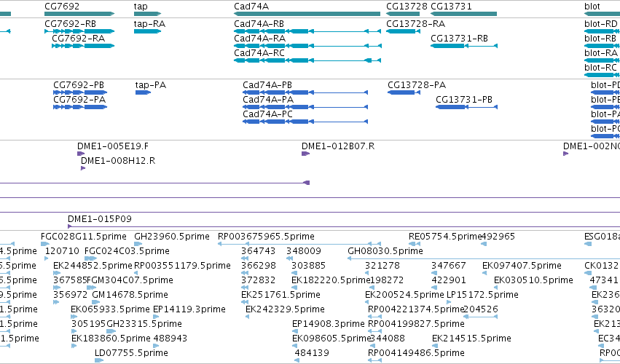Select feature 364743
Image resolution: width=620 pixels, height=364 pixels.
pos(245,258)
